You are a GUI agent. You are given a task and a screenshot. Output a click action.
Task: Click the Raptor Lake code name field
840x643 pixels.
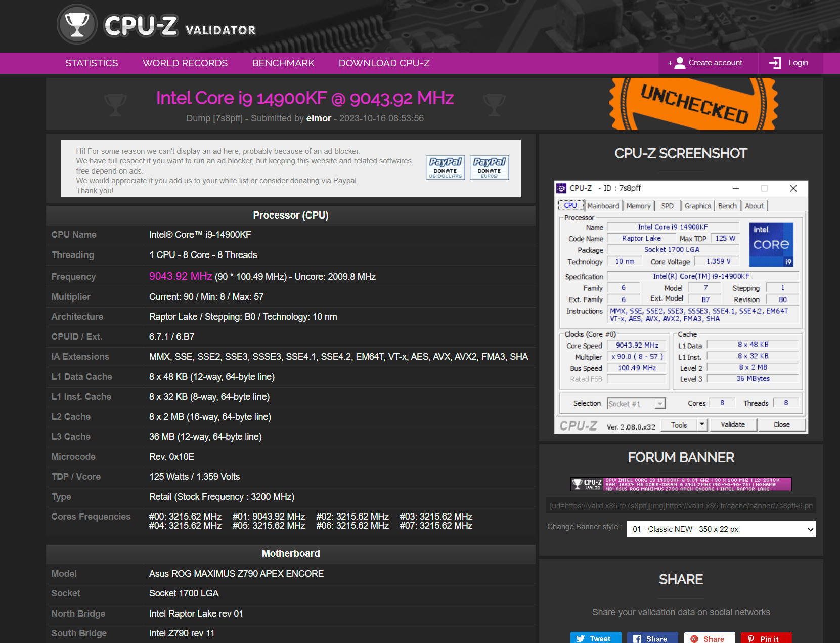pyautogui.click(x=641, y=238)
